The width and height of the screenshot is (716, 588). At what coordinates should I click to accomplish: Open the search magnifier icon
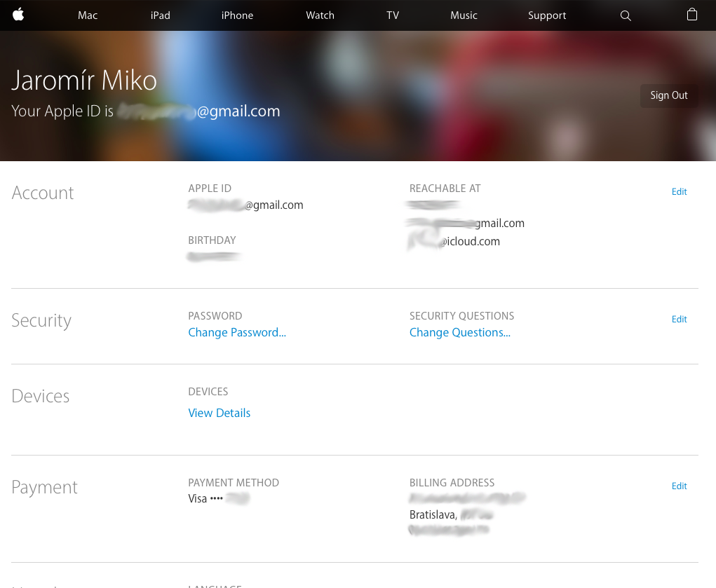click(x=625, y=15)
